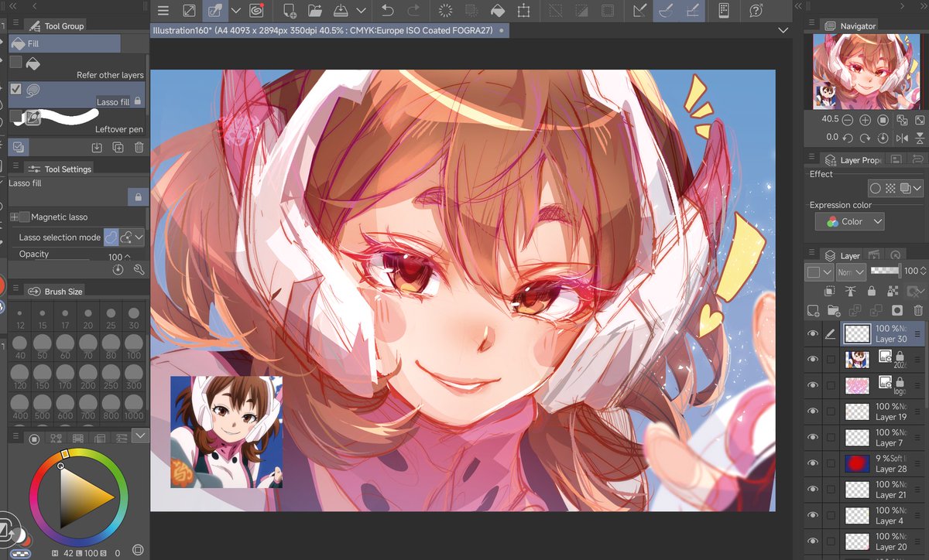Reset tool settings to initial values
This screenshot has height=560, width=929.
pyautogui.click(x=118, y=269)
